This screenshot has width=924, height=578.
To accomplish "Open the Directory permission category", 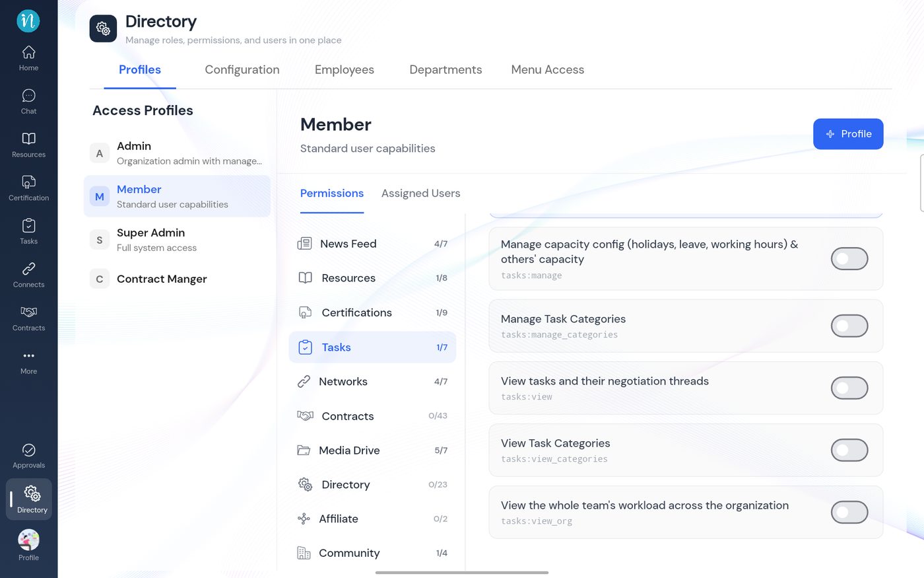I will tap(372, 484).
